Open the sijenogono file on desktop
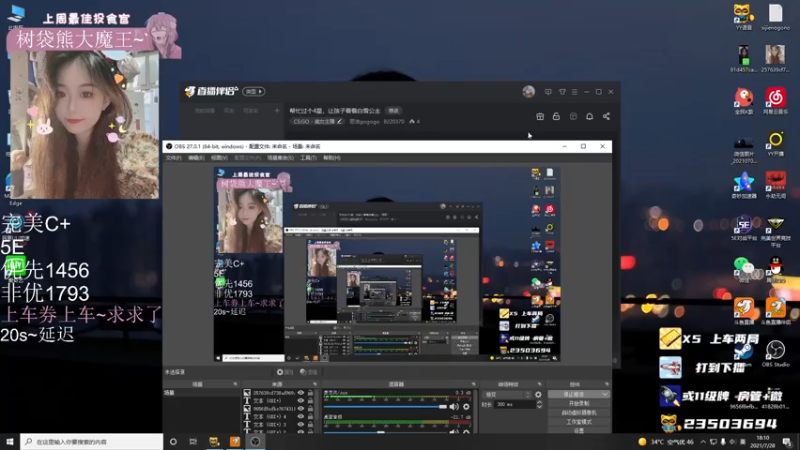This screenshot has height=450, width=800. [x=775, y=16]
